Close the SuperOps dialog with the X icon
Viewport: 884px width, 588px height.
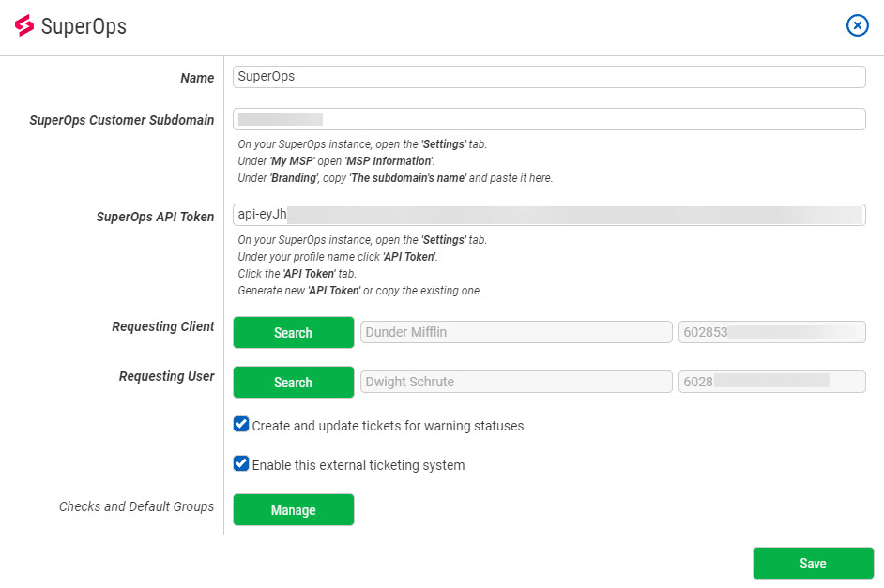click(x=857, y=25)
